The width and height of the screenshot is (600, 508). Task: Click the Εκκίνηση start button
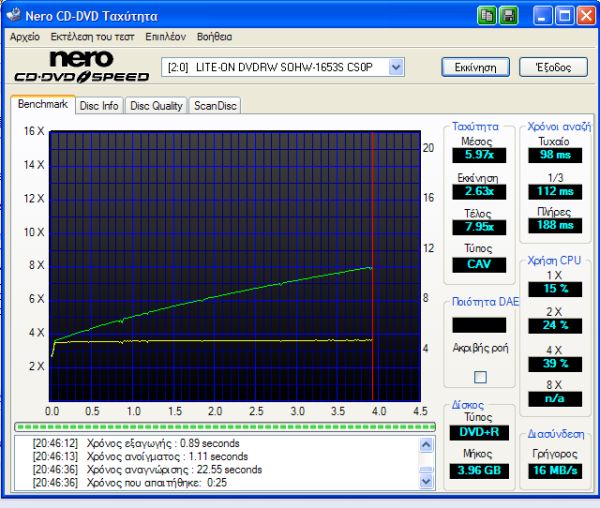(476, 67)
